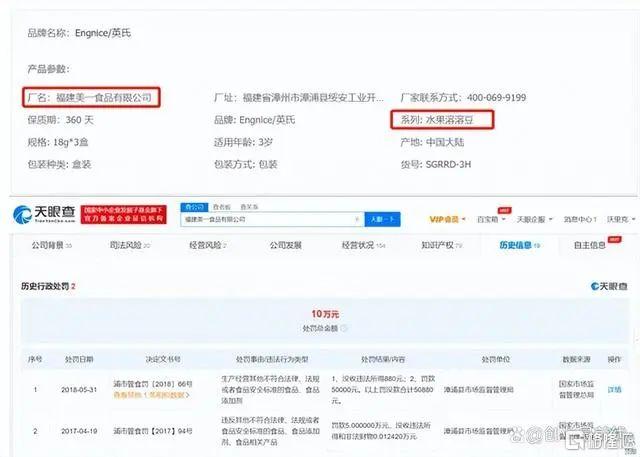Switch to 公司发展 tab
The image size is (640, 457).
click(285, 245)
